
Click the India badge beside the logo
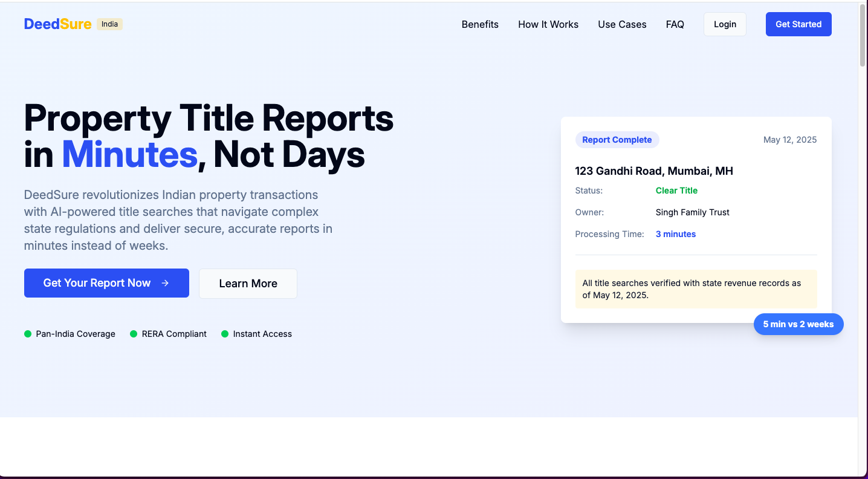click(109, 24)
